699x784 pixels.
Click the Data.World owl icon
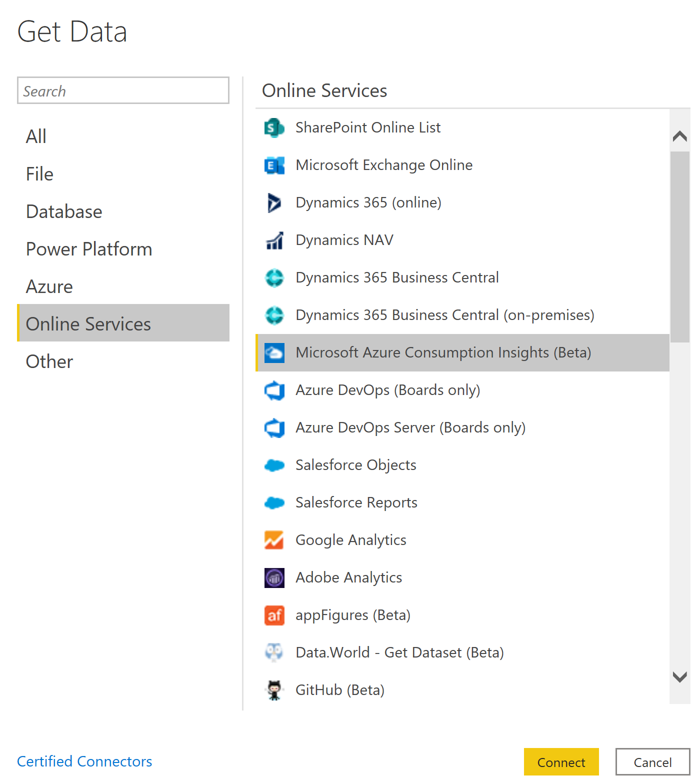[274, 653]
